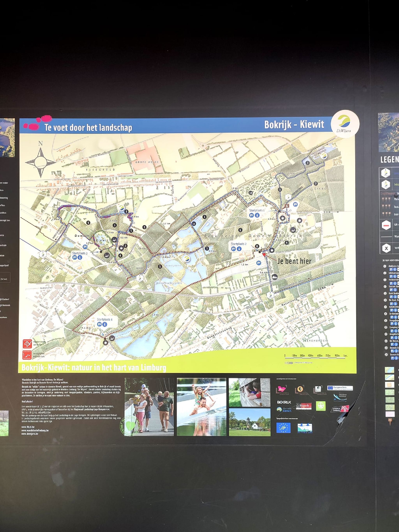The image size is (399, 532).
Task: Click the red 'Je bent hier' arrow marker
Action: tap(264, 254)
